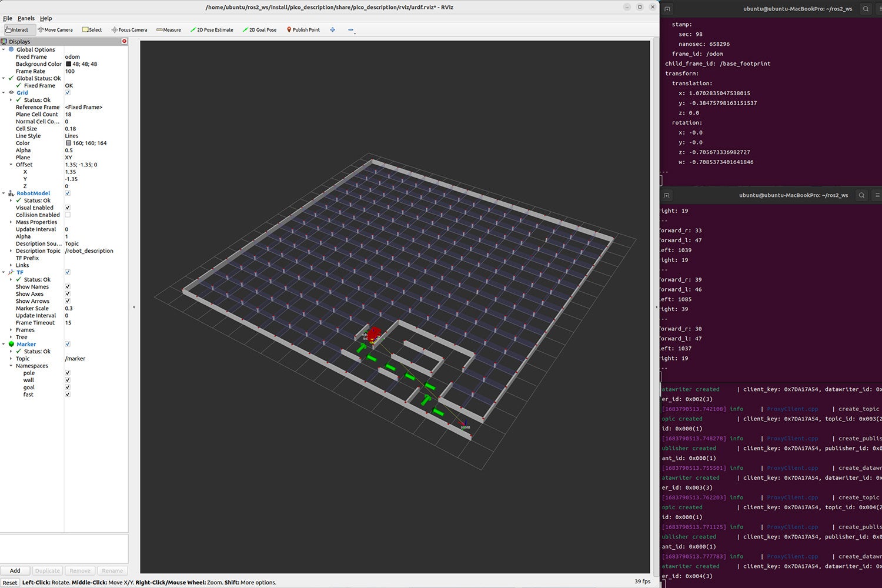
Task: Enable the Collision Enabled checkbox
Action: coord(68,215)
